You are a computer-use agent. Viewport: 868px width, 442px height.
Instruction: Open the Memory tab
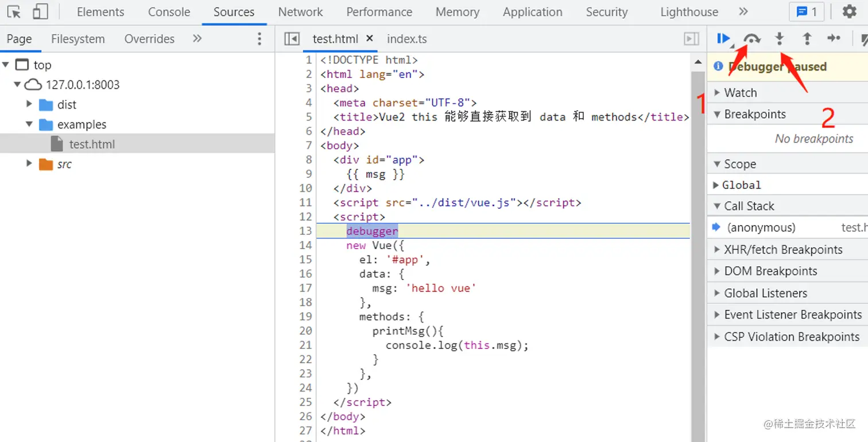click(458, 12)
